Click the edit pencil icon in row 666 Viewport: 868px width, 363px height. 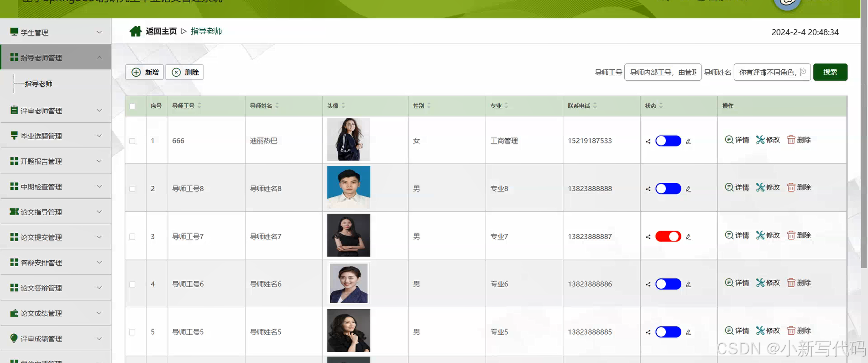point(688,142)
